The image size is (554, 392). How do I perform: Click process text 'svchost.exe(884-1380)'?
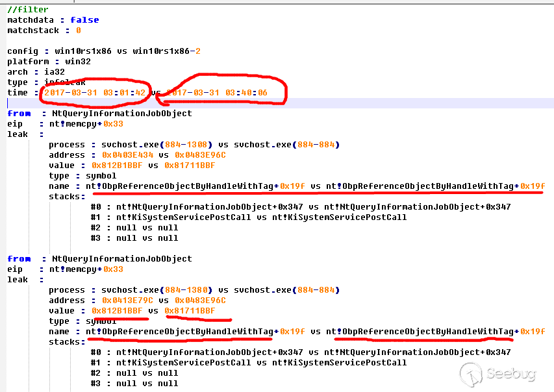157,290
